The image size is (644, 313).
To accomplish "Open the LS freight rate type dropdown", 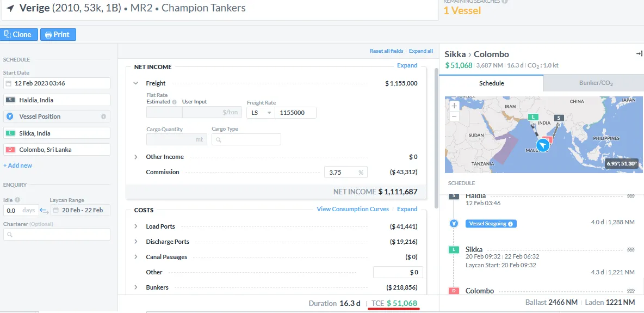I will pos(261,113).
